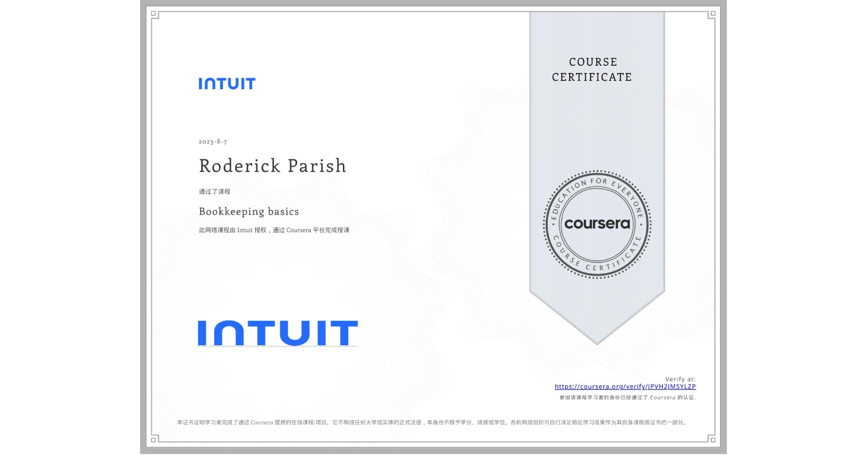Image resolution: width=868 pixels, height=455 pixels.
Task: Select the course title Bookkeeping basics
Action: [x=249, y=211]
